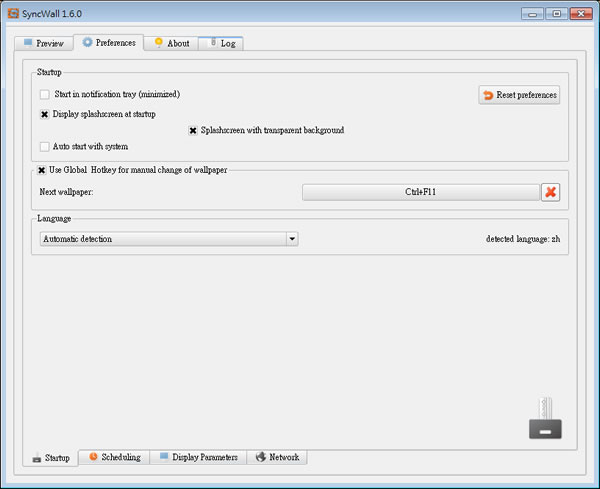The image size is (600, 489).
Task: Click the paint roller image at bottom right
Action: coord(545,419)
